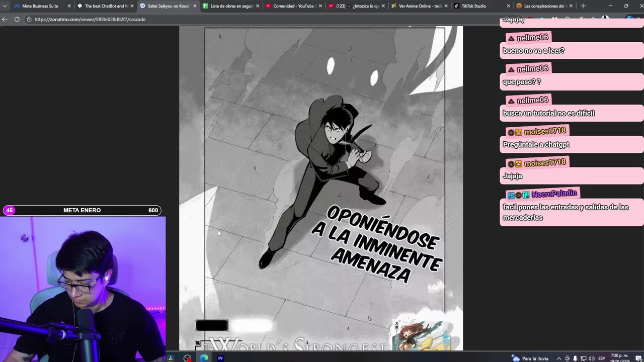Click chat message 'bueno no va a leer?'
This screenshot has width=644, height=362.
tap(572, 51)
